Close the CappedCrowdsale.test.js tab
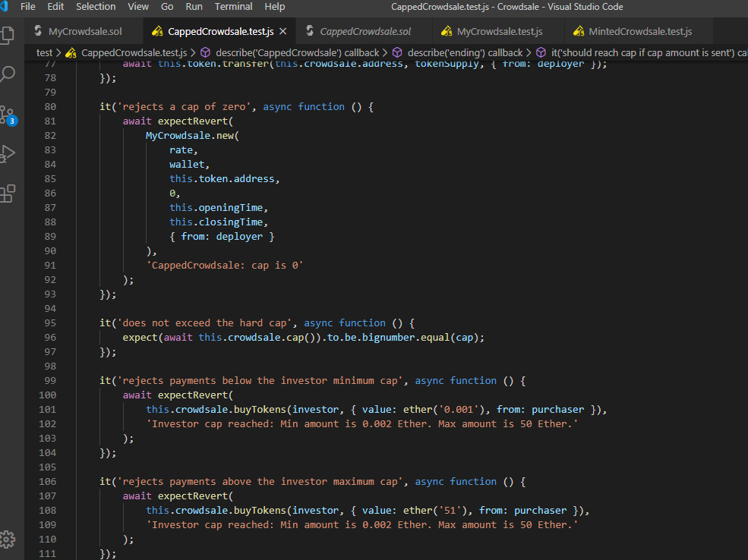This screenshot has width=748, height=560. point(283,31)
